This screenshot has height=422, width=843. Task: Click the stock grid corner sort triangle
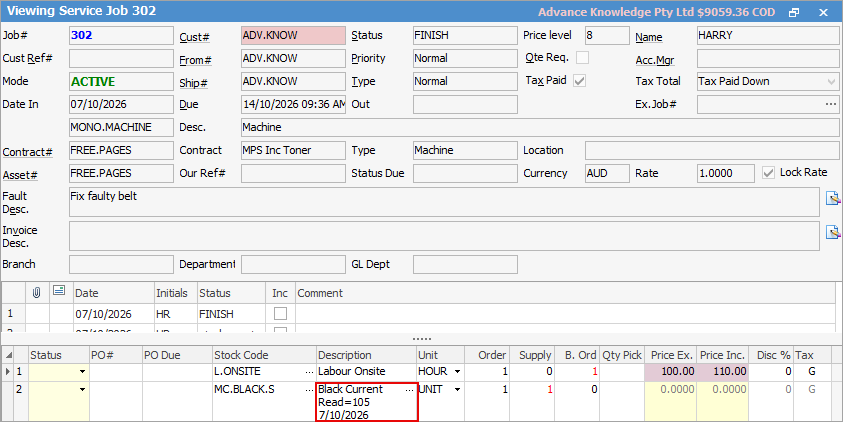point(8,355)
